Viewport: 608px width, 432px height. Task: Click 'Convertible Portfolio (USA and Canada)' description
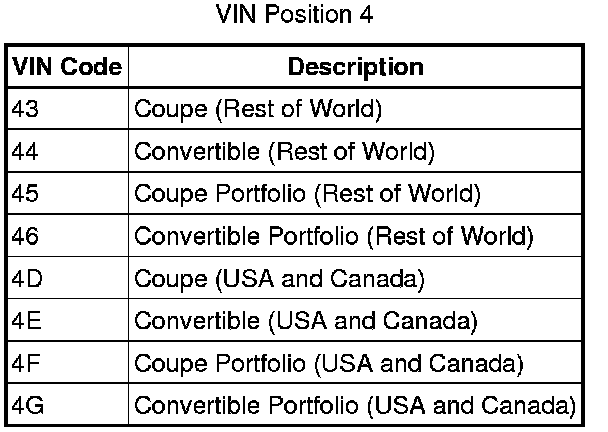[x=354, y=406]
